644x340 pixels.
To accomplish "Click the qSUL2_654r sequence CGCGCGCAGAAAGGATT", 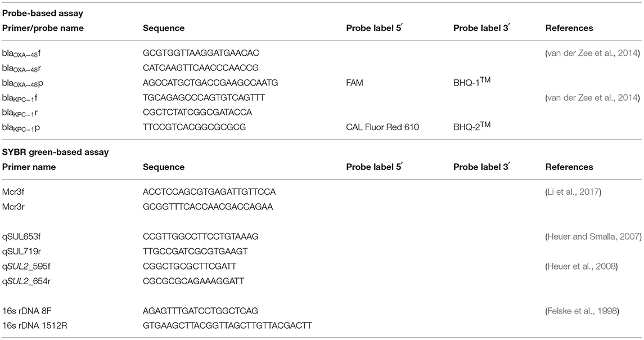I will click(x=193, y=281).
